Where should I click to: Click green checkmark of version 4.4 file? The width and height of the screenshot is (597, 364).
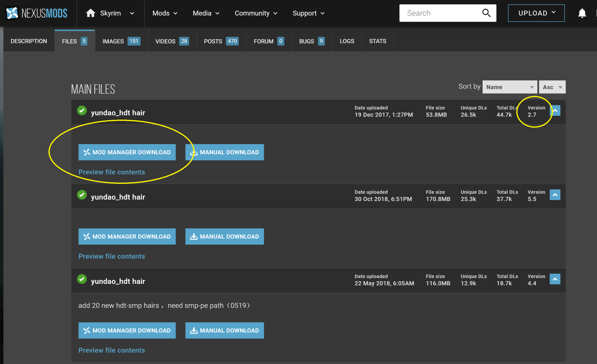[82, 279]
